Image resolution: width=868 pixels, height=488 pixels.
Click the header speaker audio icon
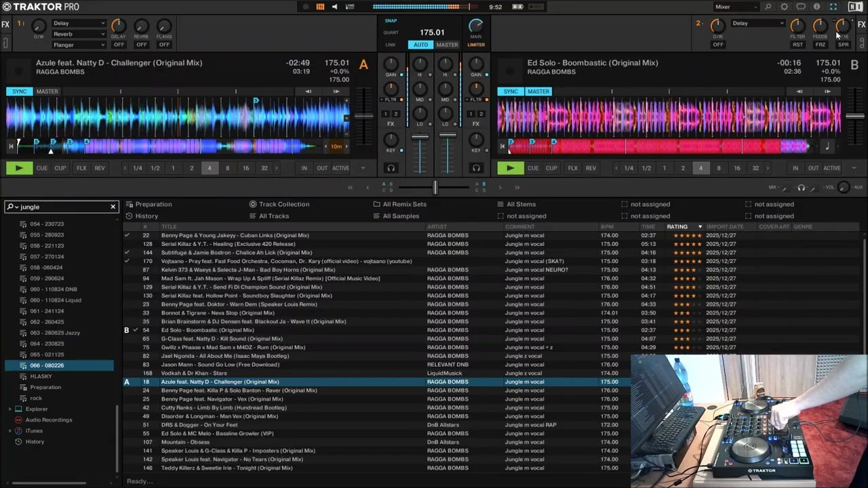pyautogui.click(x=334, y=7)
